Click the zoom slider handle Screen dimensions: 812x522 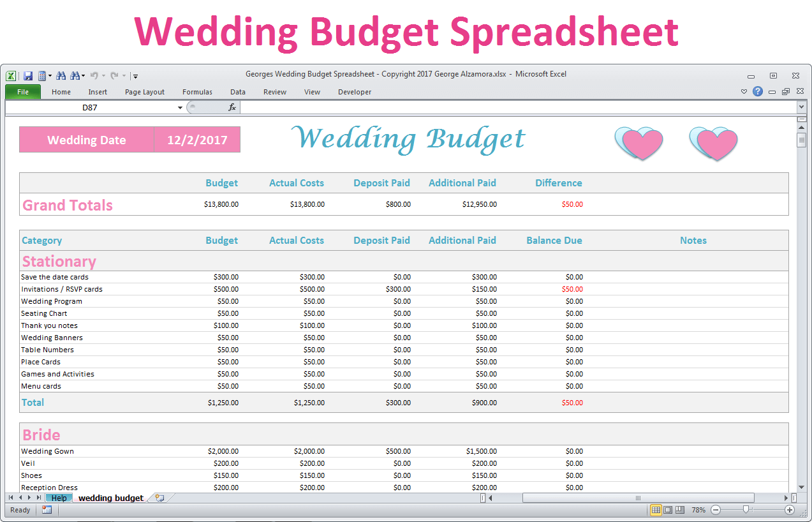pyautogui.click(x=746, y=510)
